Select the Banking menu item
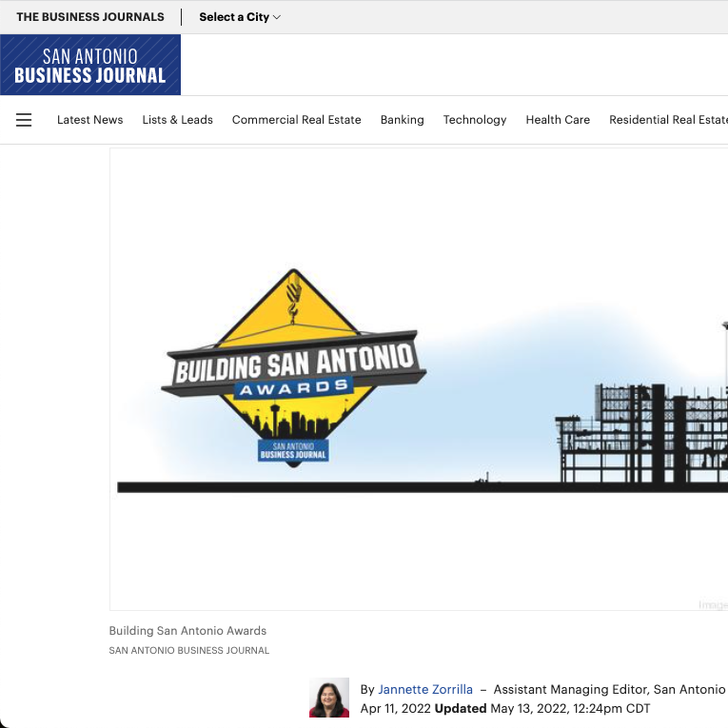The image size is (728, 728). tap(403, 120)
